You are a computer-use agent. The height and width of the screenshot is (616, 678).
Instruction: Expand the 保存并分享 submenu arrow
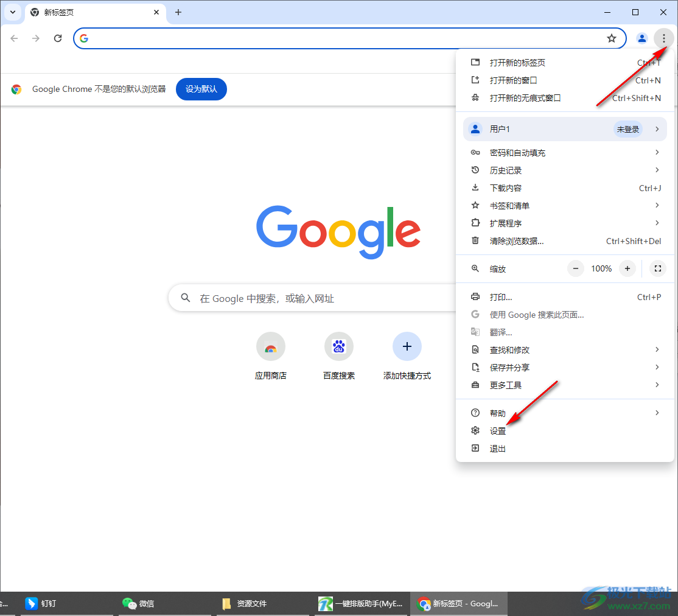click(657, 367)
